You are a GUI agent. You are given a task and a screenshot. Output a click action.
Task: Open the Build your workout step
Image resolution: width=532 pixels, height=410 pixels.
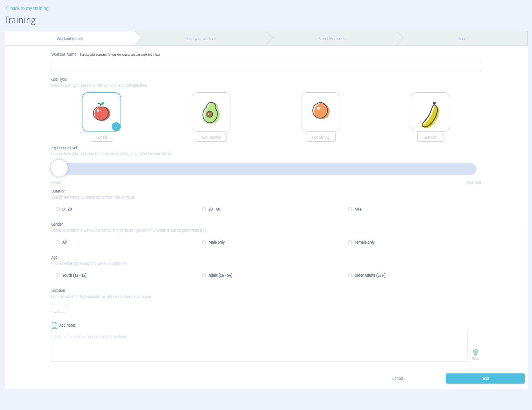(201, 39)
